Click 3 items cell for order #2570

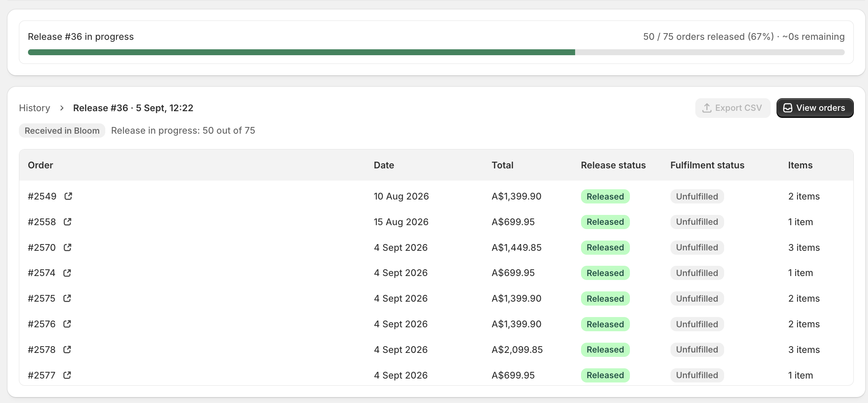pos(804,248)
